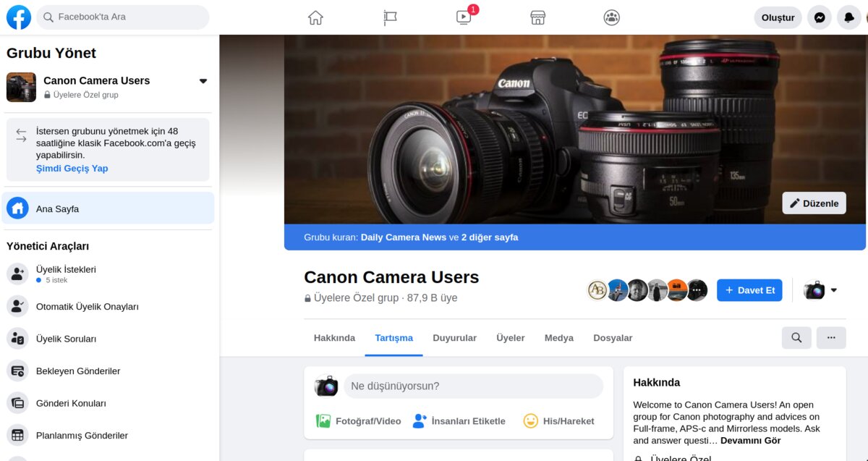Expand the Canon Camera Users sidebar dropdown arrow
Image resolution: width=868 pixels, height=461 pixels.
coord(203,81)
